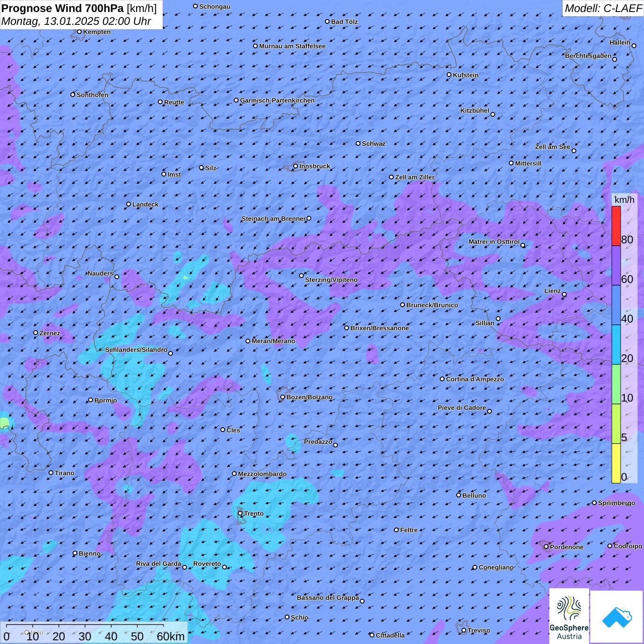Click the Lienz city marker

(x=564, y=294)
